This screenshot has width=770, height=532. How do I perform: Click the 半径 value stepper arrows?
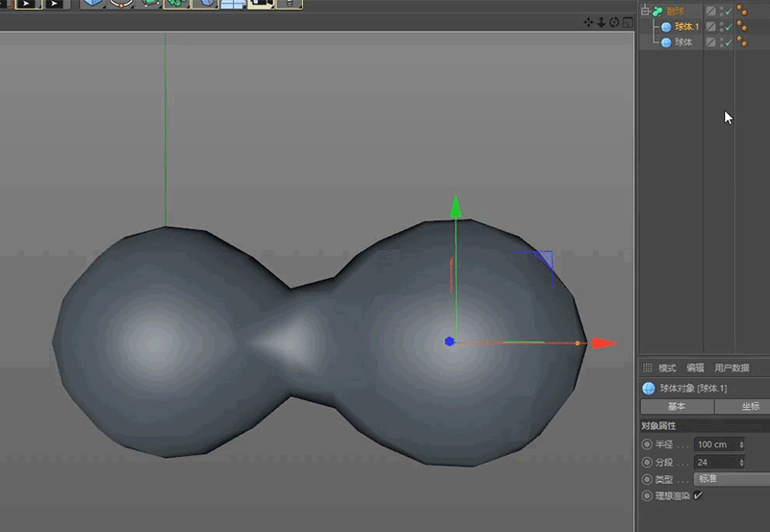(x=740, y=444)
